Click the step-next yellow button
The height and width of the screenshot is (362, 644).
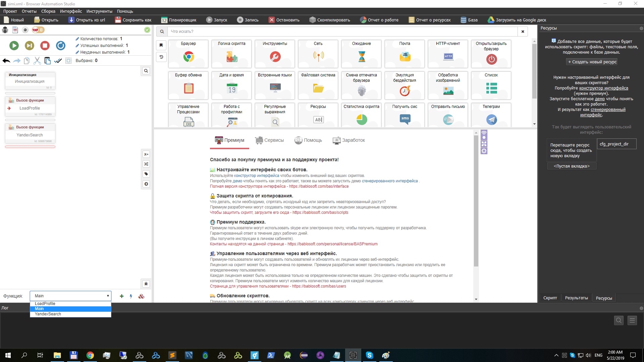(30, 46)
